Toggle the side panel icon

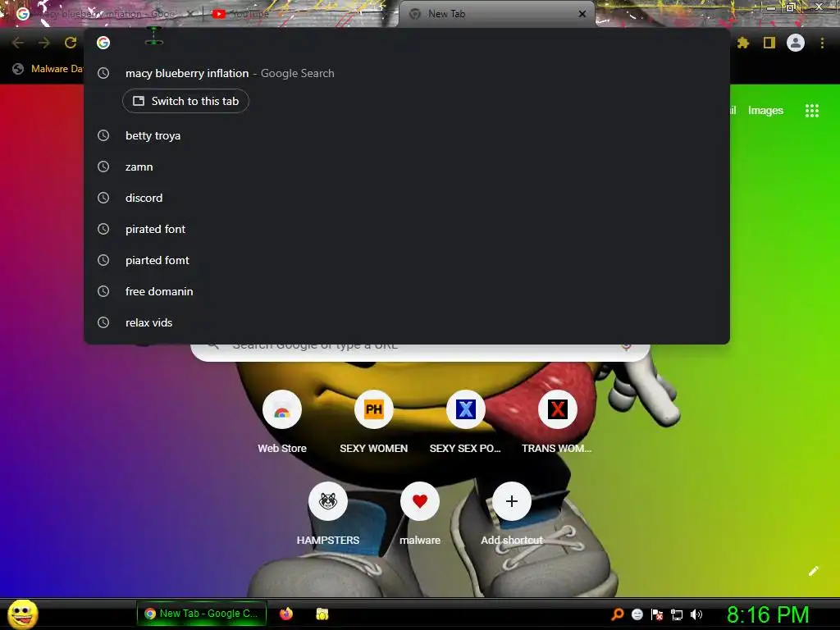click(769, 43)
